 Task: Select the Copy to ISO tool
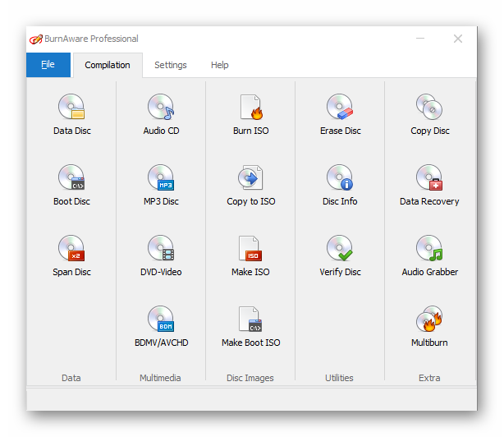250,185
